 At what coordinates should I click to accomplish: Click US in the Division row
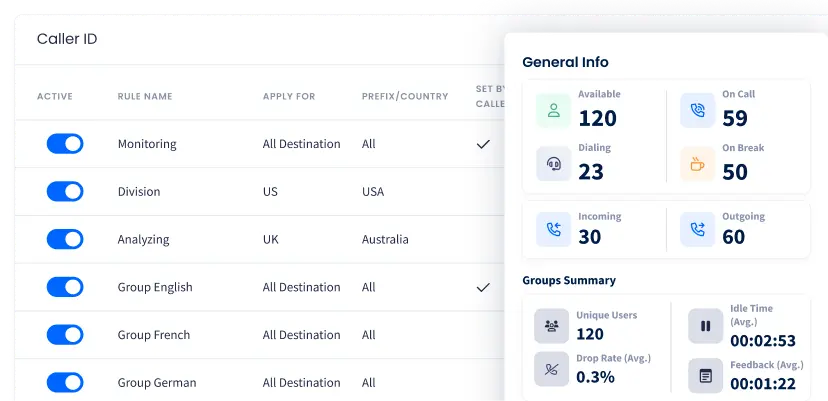(x=270, y=191)
